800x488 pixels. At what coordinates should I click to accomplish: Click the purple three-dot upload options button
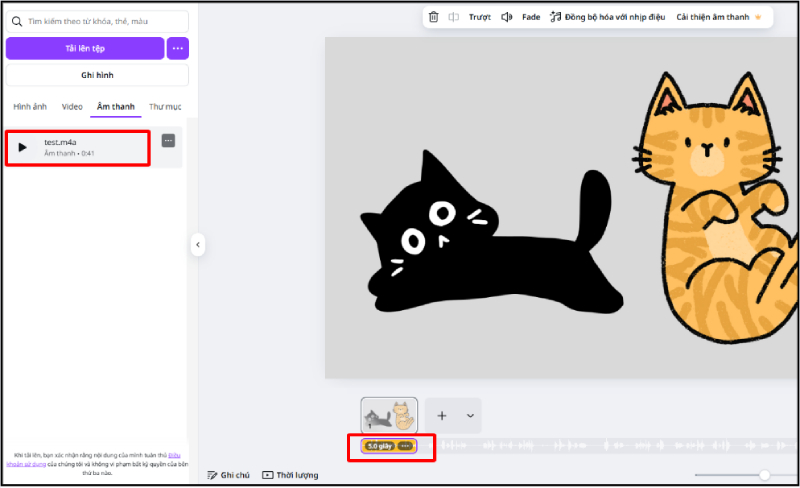pos(177,48)
